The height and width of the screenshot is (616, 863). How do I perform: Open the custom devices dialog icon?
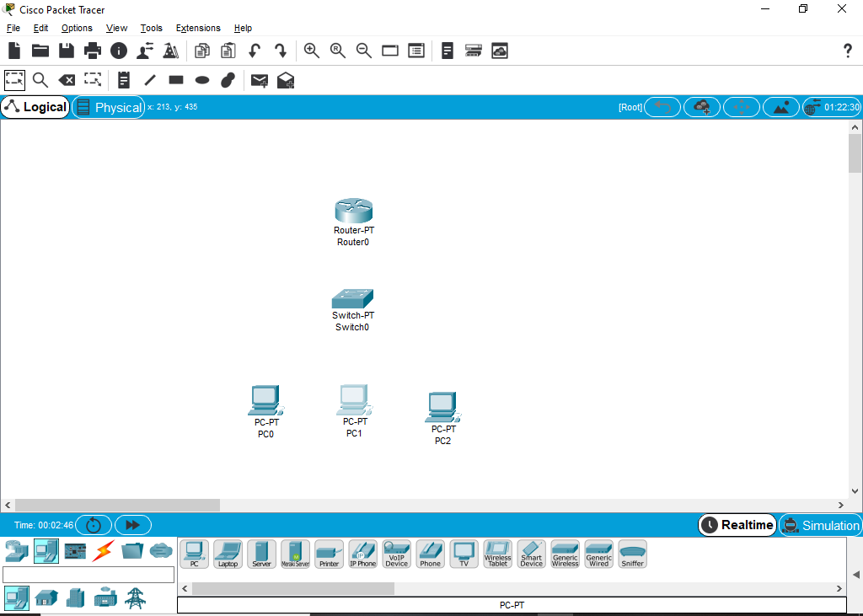416,51
